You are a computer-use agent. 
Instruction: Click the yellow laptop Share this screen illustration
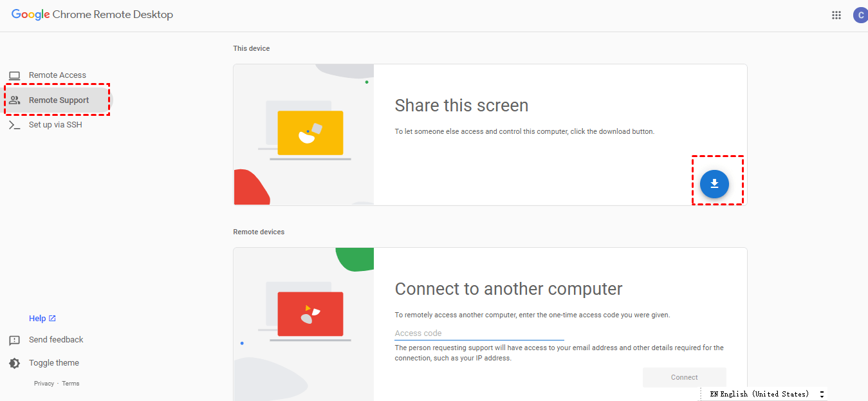(x=310, y=133)
